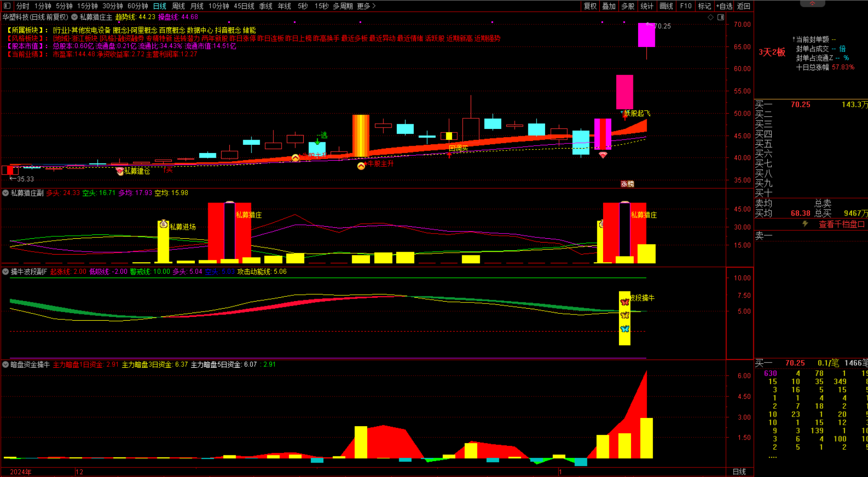Open the 查看千档盘口 link
Viewport: 868px width, 477px height.
[x=841, y=224]
